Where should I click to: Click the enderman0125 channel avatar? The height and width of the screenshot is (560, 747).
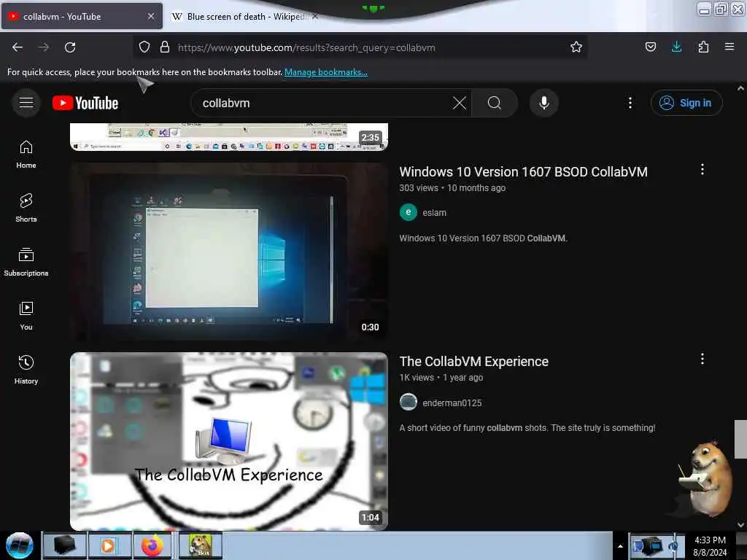click(x=409, y=402)
